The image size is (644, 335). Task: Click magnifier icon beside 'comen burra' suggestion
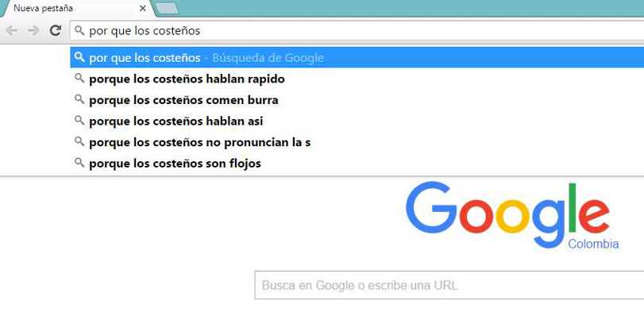pos(79,99)
